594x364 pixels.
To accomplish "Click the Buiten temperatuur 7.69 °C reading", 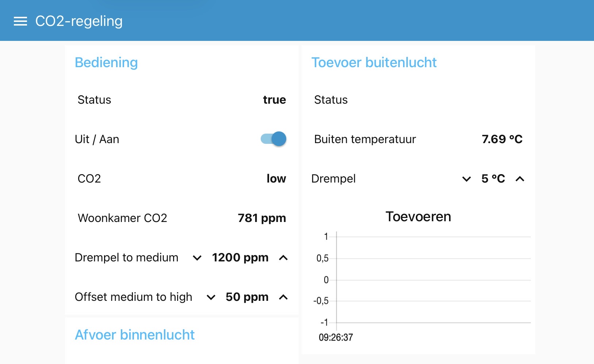I will coord(502,139).
